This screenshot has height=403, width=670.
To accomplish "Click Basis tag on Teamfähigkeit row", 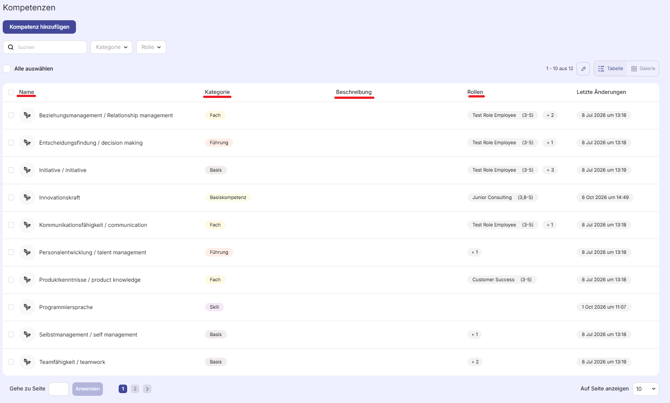I will click(x=216, y=362).
